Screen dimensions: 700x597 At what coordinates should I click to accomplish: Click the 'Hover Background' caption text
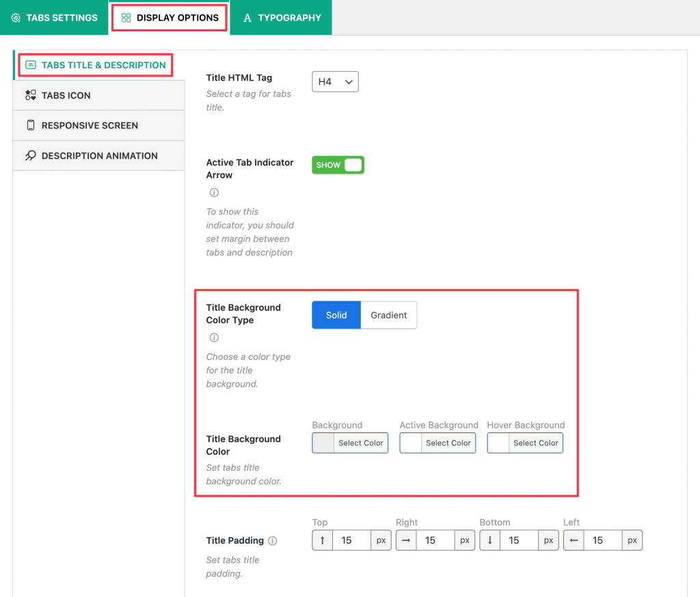526,426
